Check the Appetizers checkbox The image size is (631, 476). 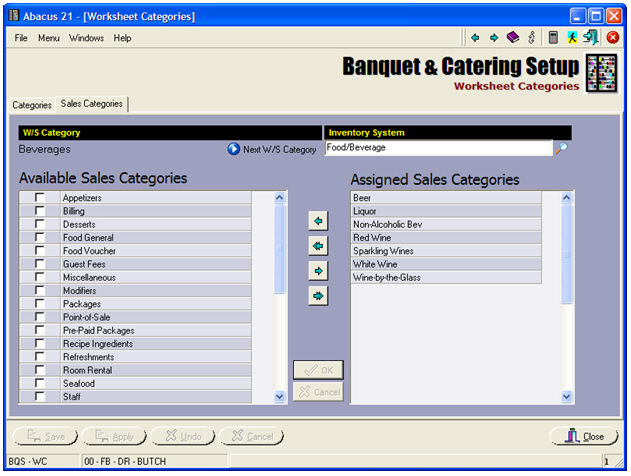[39, 197]
